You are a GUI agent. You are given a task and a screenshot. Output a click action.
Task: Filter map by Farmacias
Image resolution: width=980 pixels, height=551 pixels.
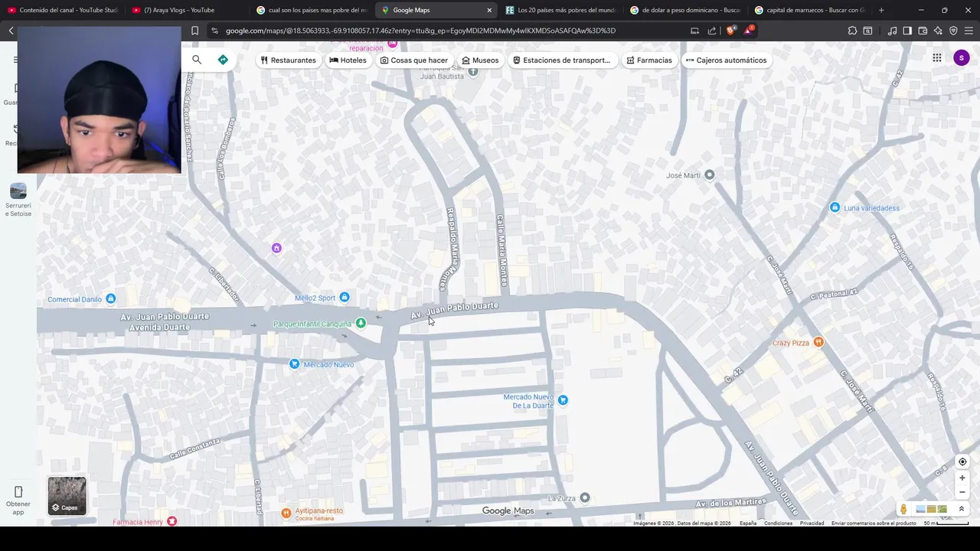point(649,60)
